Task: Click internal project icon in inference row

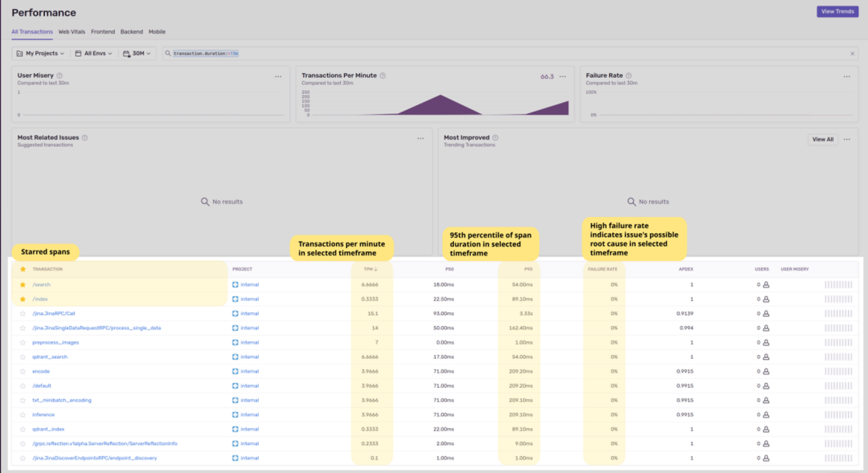Action: 235,414
